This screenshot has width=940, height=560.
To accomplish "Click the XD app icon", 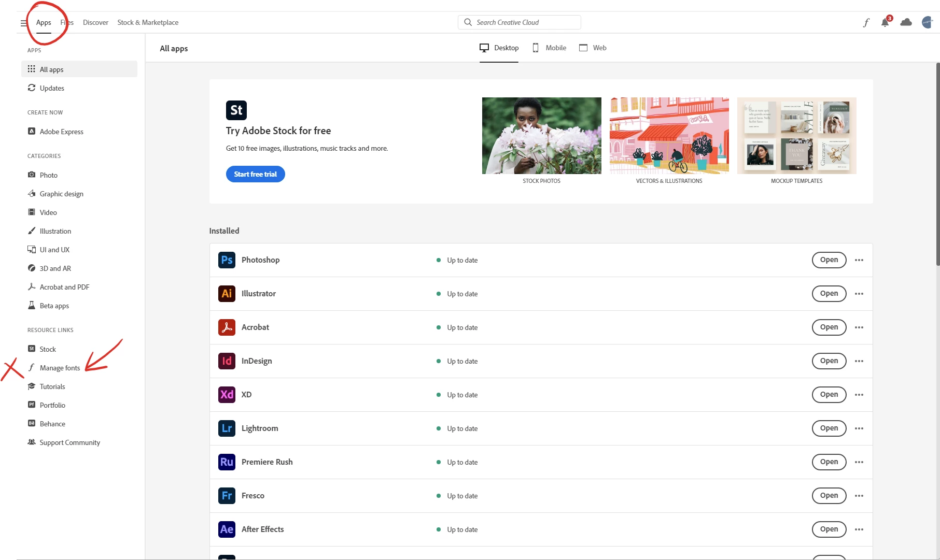I will coord(227,395).
